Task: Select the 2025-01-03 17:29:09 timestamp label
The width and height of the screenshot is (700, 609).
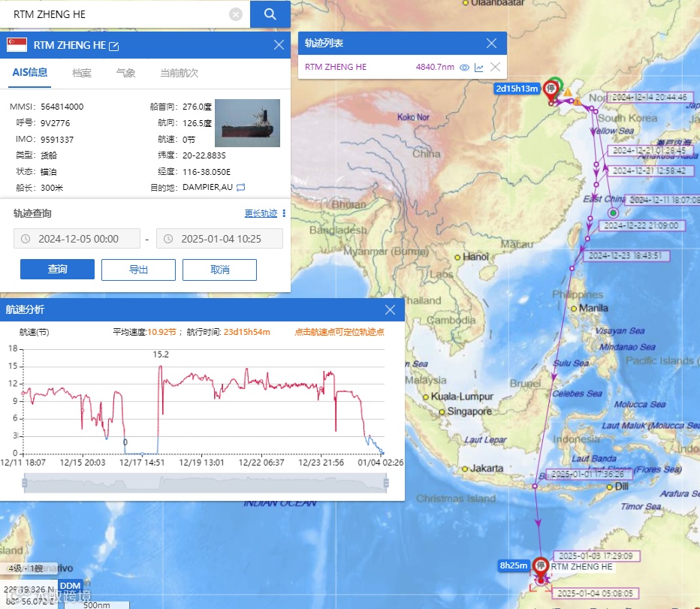Action: [596, 556]
